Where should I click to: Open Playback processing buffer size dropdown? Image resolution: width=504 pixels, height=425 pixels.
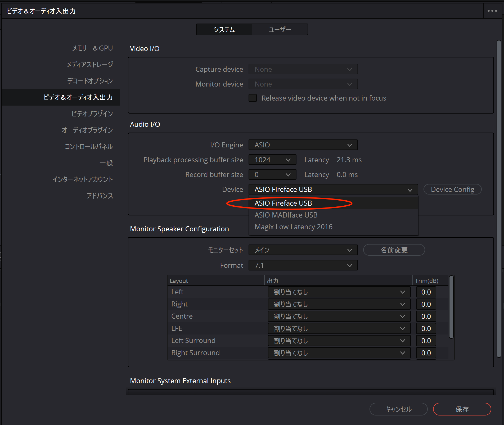[x=272, y=160]
